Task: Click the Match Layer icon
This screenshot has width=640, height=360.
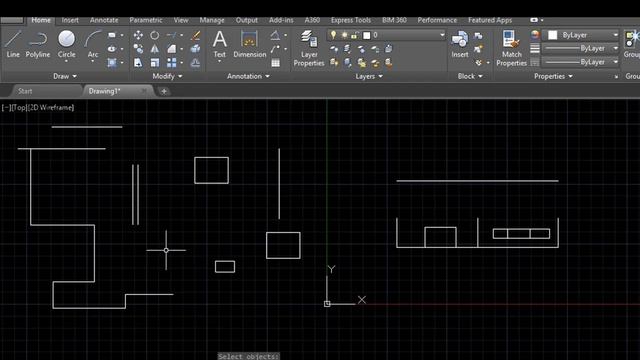Action: pos(388,63)
